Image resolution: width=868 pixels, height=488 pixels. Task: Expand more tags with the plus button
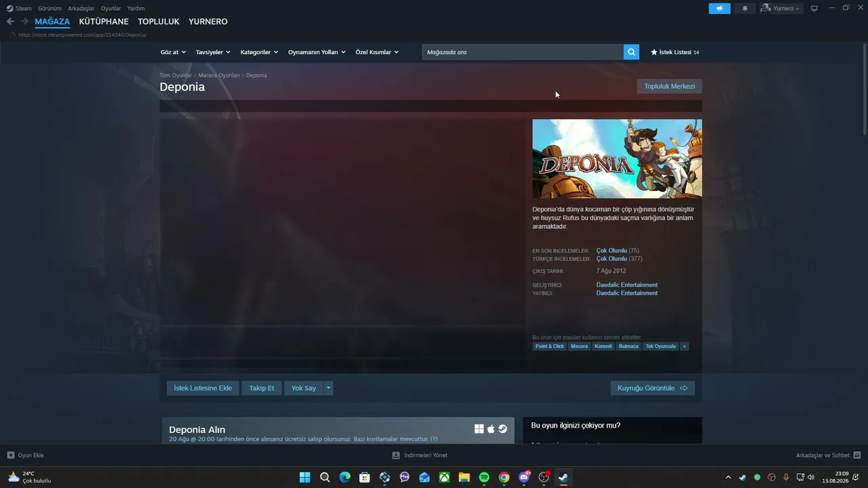pos(684,346)
